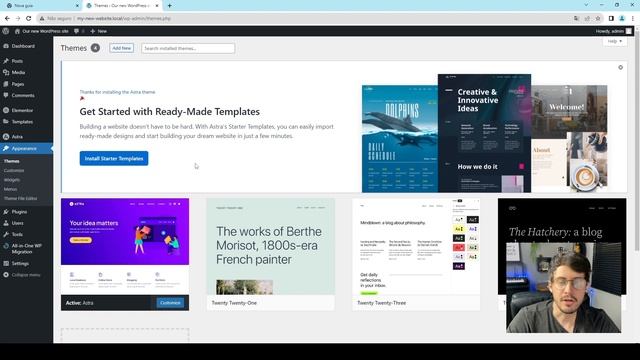The width and height of the screenshot is (640, 360).
Task: Click the Comments bubble icon in sidebar
Action: 6,95
